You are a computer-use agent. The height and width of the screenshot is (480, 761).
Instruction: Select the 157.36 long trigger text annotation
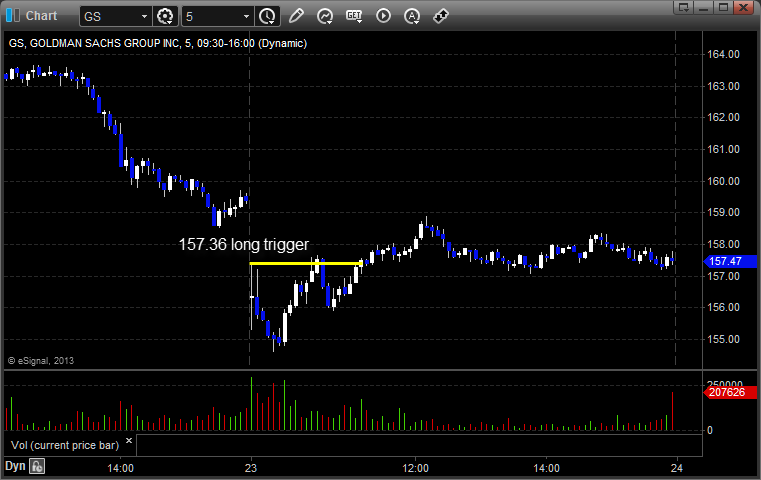(x=244, y=244)
